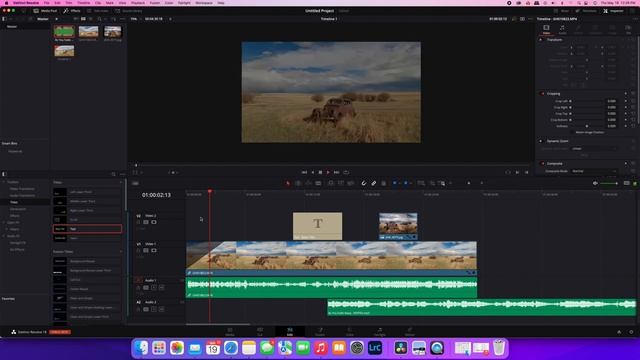
Task: Open Timeline View Options icon
Action: point(136,183)
